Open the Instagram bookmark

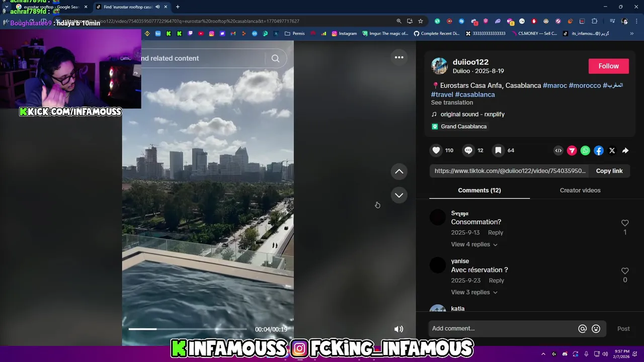[x=344, y=34]
